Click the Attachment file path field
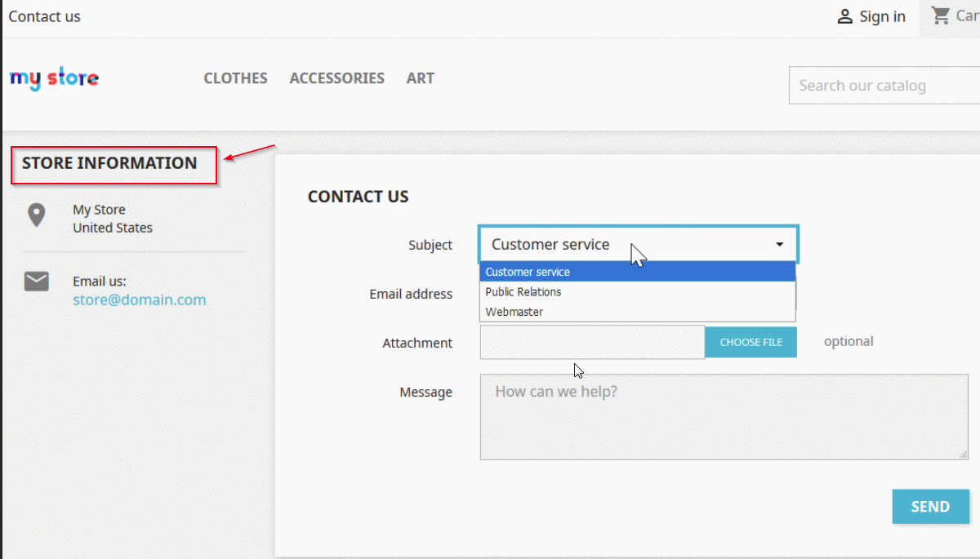This screenshot has width=980, height=559. [x=592, y=343]
